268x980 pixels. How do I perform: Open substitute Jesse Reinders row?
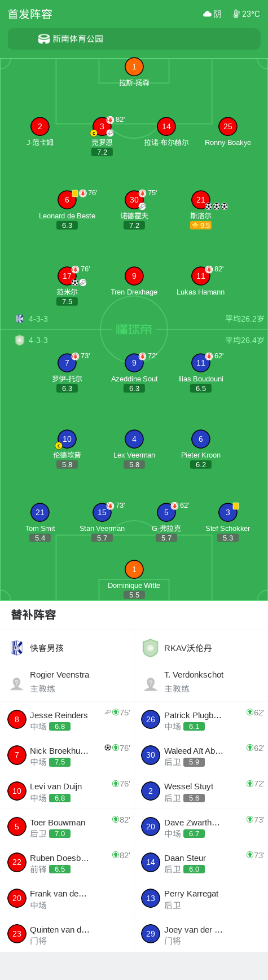pos(67,719)
